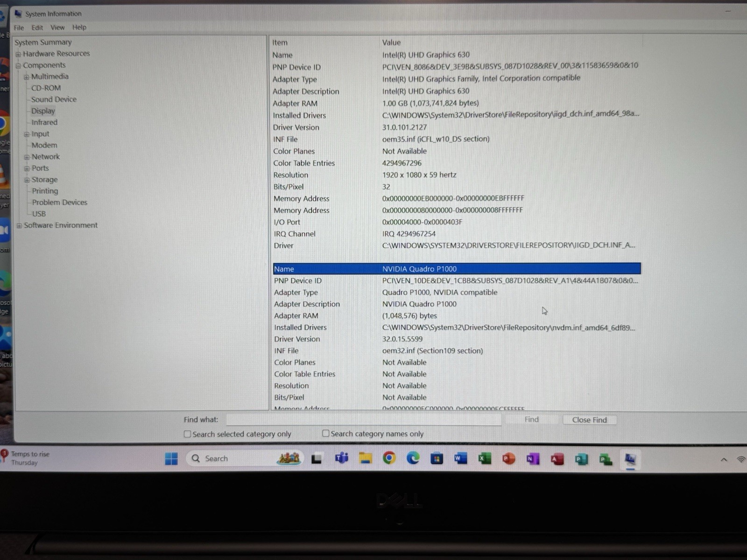Open the Windows Start menu

[171, 459]
